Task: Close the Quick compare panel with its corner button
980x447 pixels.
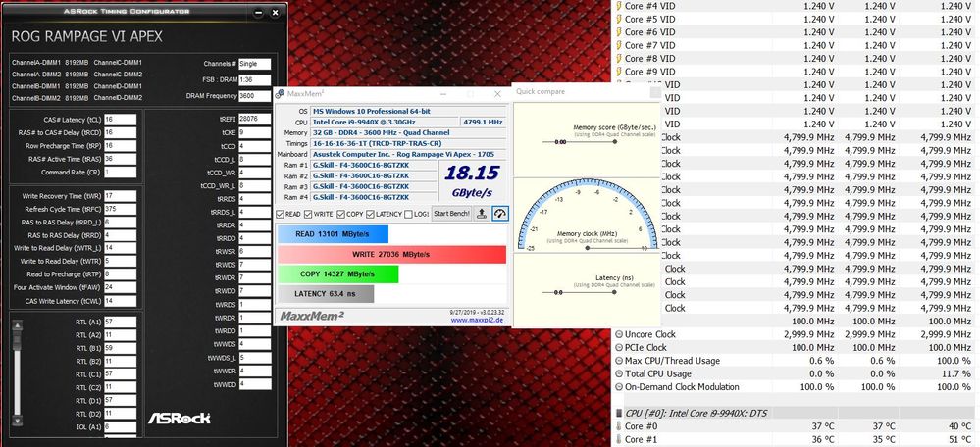Action: (654, 92)
